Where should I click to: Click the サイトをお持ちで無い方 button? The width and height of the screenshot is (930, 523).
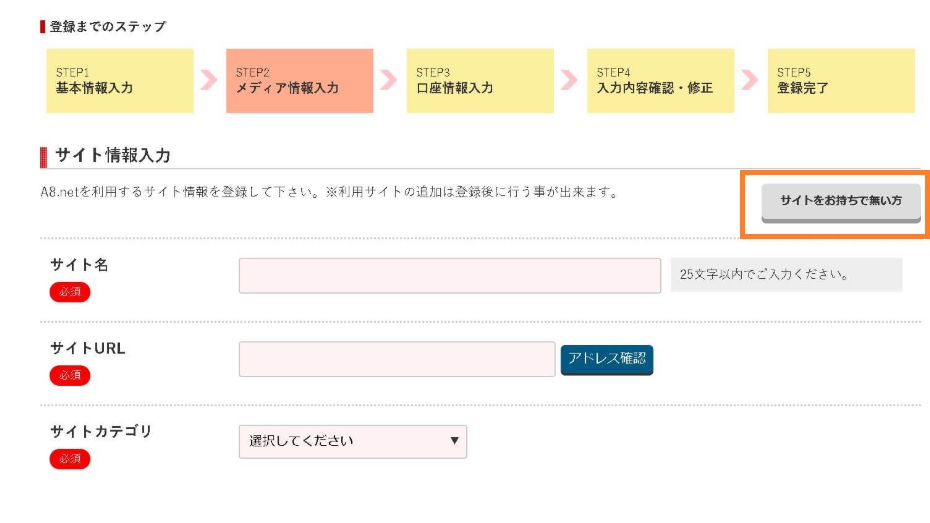point(840,201)
